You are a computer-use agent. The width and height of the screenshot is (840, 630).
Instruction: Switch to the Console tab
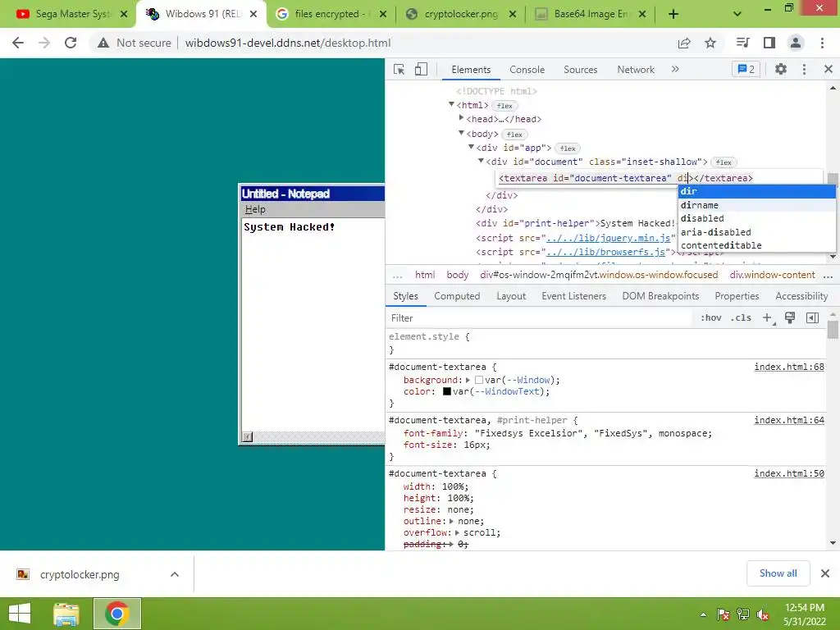pyautogui.click(x=527, y=70)
